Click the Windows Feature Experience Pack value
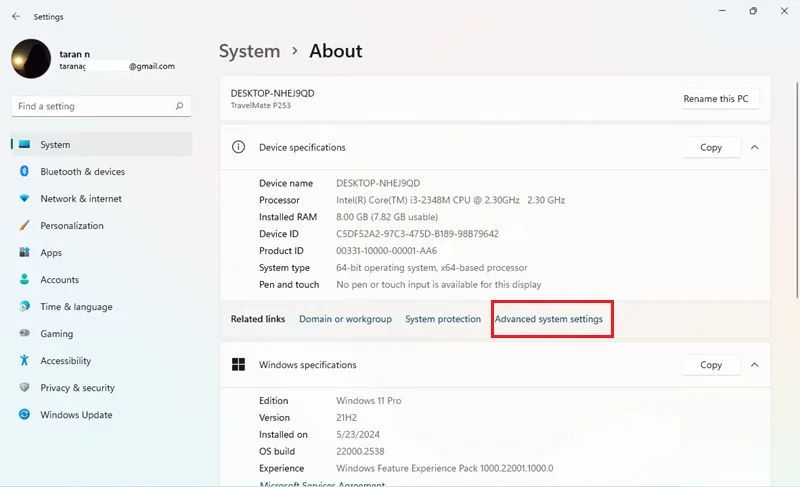The height and width of the screenshot is (487, 800). 444,468
